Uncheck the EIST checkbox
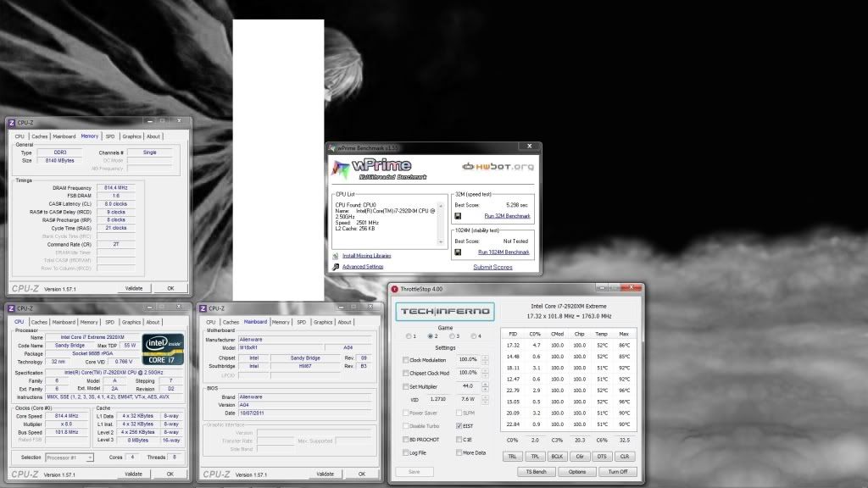The image size is (868, 488). [459, 427]
